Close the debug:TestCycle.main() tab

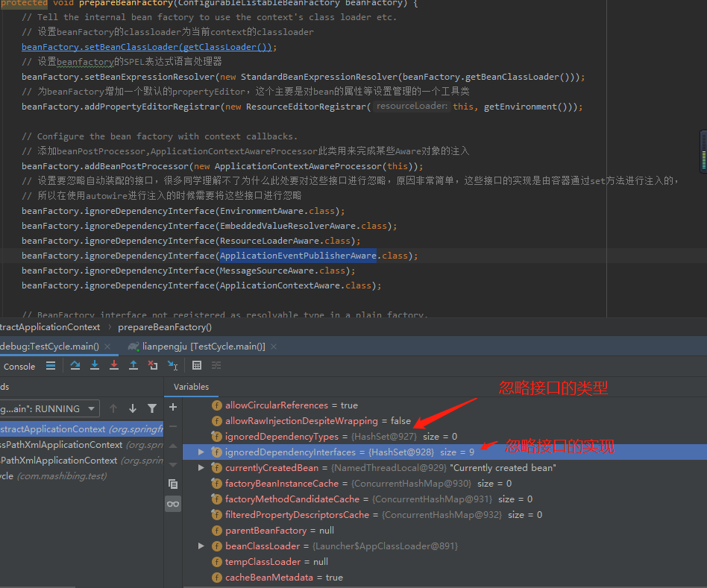pos(107,347)
